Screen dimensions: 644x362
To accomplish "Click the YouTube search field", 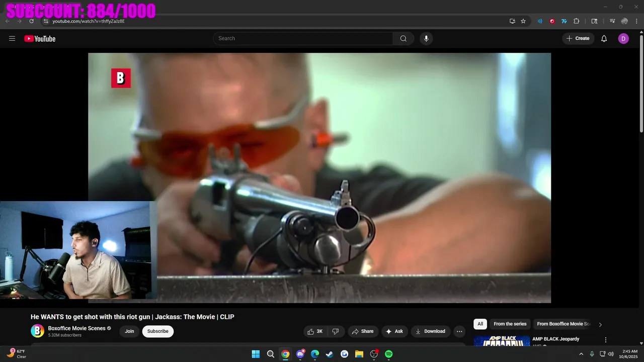I will (x=303, y=39).
